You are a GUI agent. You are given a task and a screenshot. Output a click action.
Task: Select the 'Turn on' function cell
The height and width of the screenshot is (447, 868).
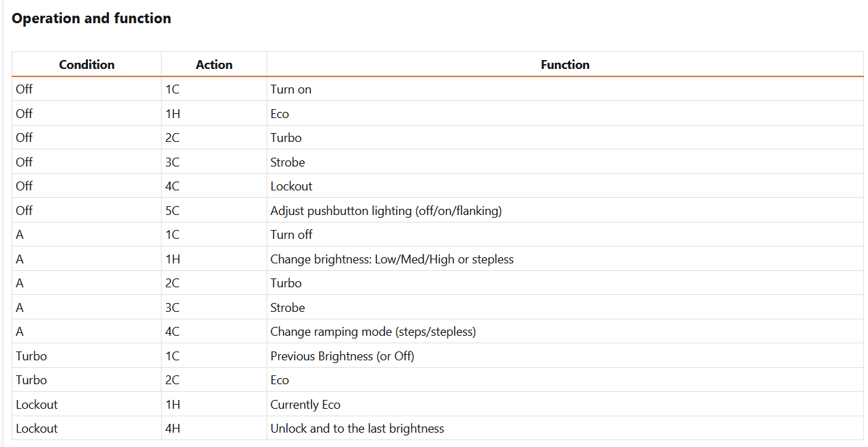click(565, 89)
